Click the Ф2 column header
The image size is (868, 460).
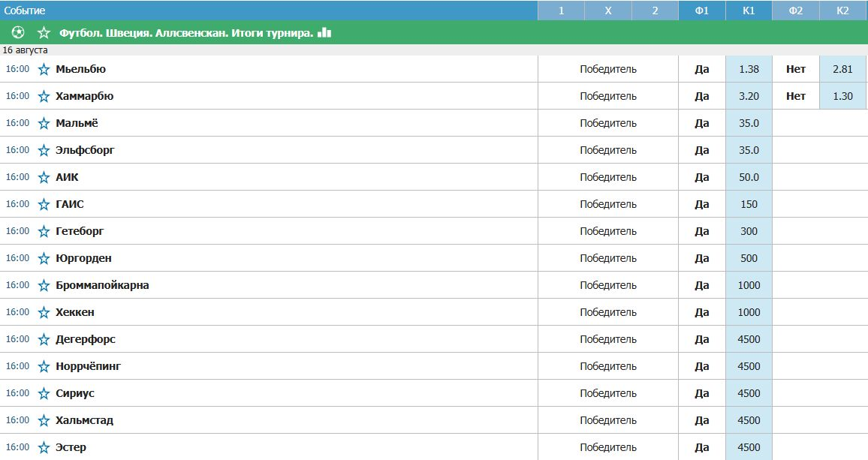(x=796, y=11)
